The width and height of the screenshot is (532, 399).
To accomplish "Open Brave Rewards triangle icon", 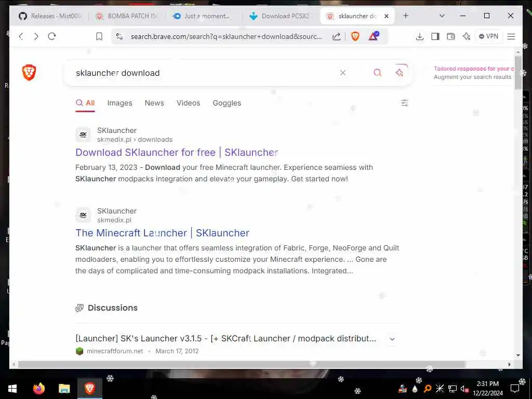I will point(374,36).
